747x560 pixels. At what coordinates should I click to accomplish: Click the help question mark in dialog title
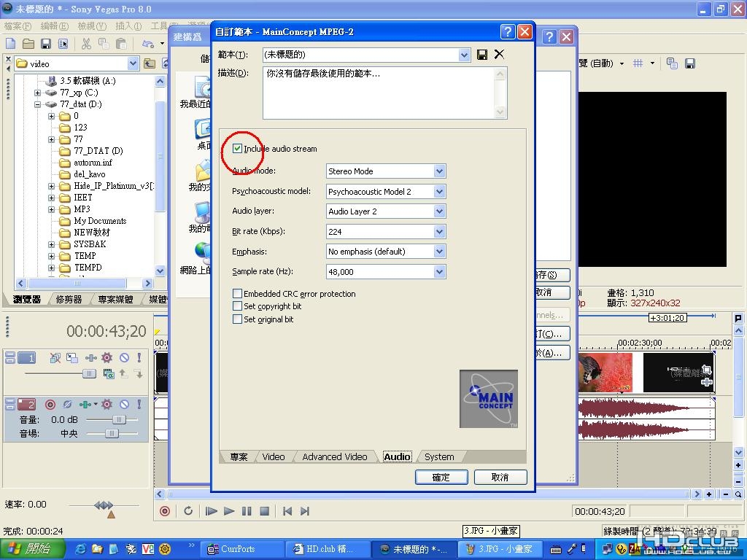(x=507, y=32)
